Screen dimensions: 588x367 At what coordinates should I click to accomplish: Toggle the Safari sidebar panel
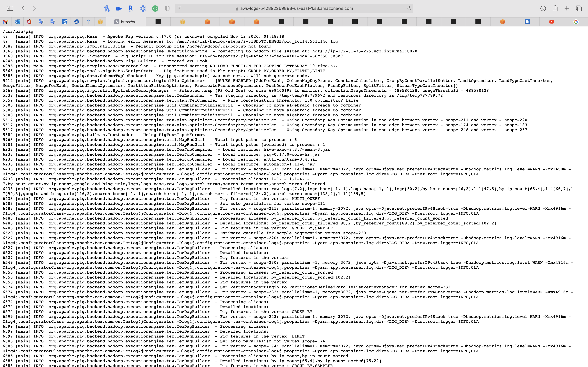[10, 9]
